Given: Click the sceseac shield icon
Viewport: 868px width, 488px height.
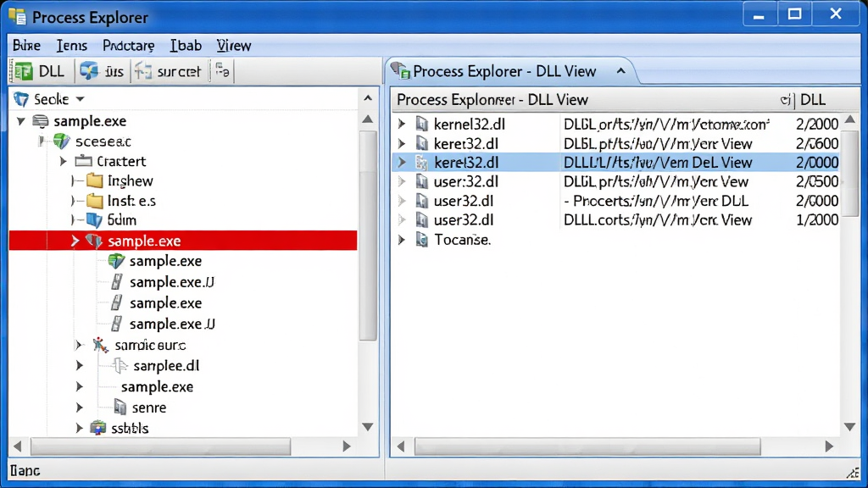Looking at the screenshot, I should 61,141.
